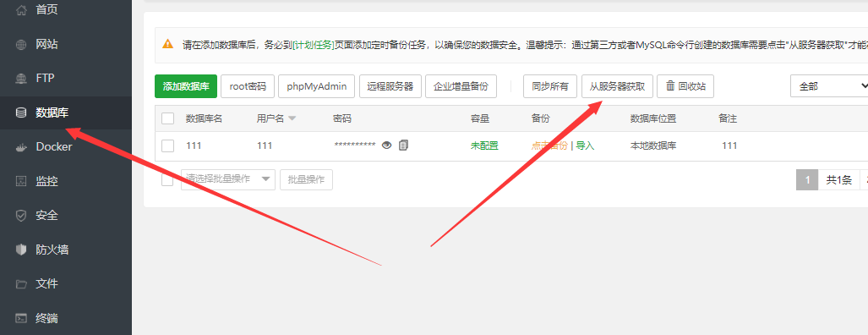Click the 备注 column header

click(x=728, y=118)
